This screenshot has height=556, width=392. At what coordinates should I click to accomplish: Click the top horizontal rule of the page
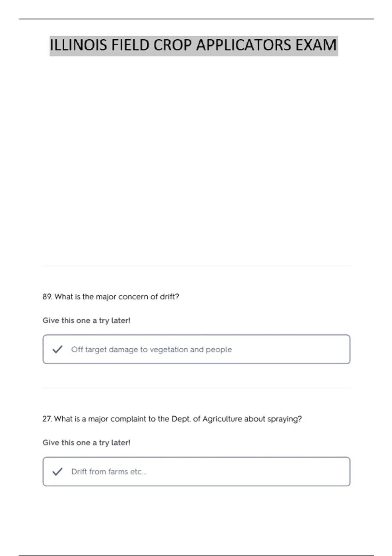click(196, 19)
